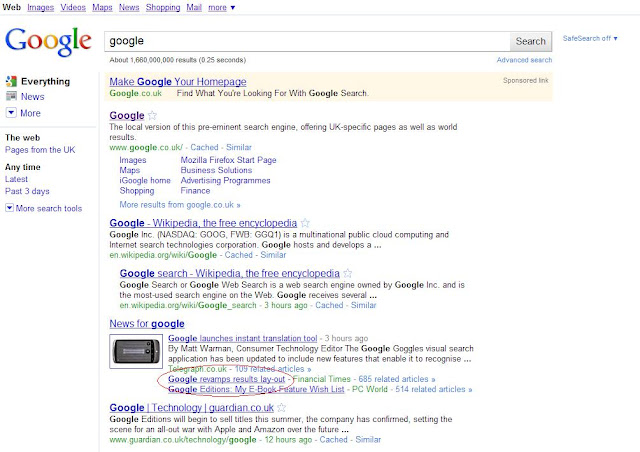This screenshot has width=640, height=452.
Task: Open the Google result title link
Action: pos(127,116)
